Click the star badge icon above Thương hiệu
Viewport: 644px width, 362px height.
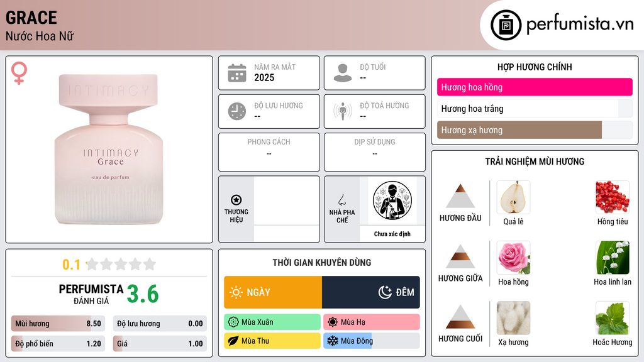[x=236, y=200]
